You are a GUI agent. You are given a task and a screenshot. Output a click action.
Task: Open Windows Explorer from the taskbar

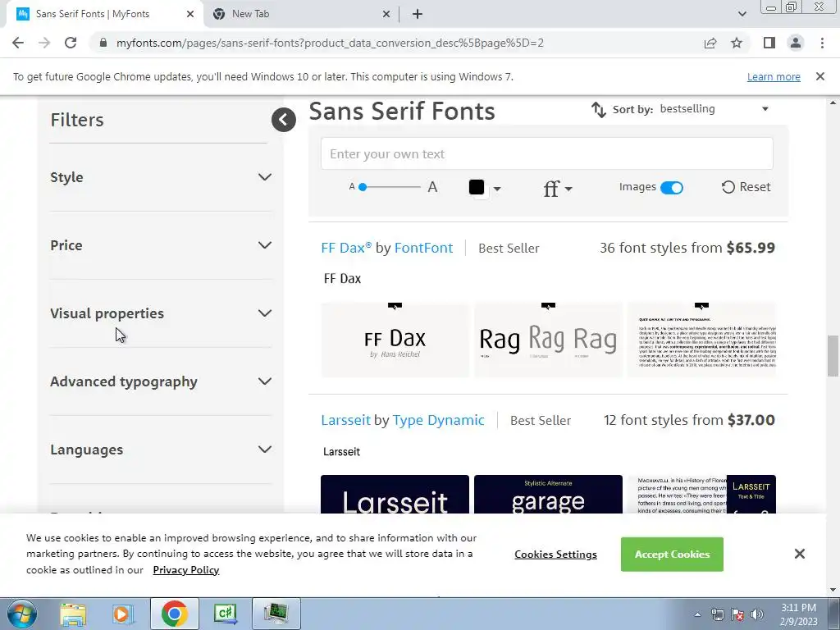pos(73,614)
